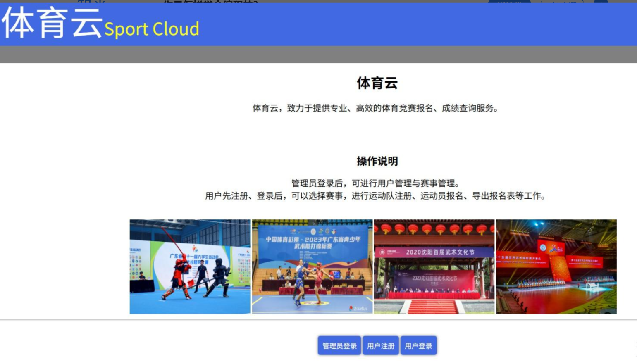Click the clipped outlined pill button at top
637x364 pixels.
[562, 2]
